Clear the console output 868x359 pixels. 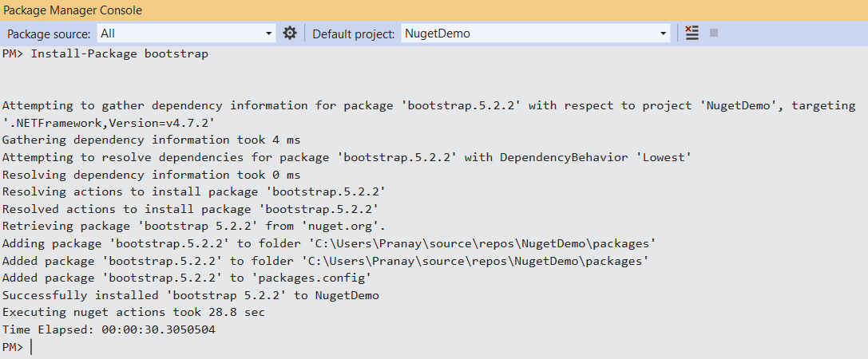(x=692, y=33)
